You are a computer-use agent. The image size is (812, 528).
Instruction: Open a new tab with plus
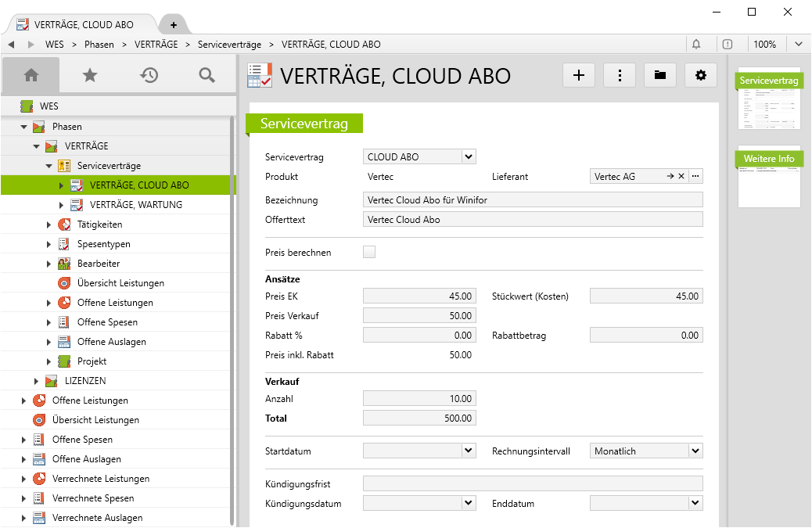point(173,24)
